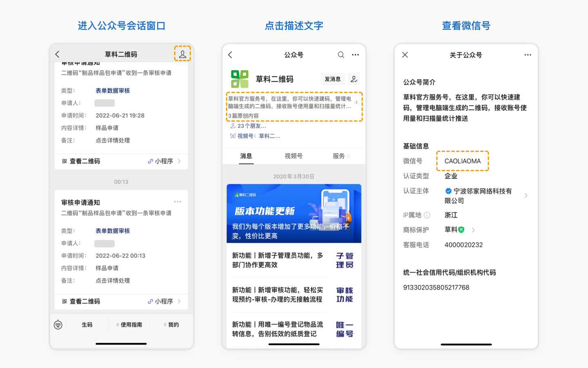Open more menu on the 公众号 page
The width and height of the screenshot is (588, 368).
[356, 55]
